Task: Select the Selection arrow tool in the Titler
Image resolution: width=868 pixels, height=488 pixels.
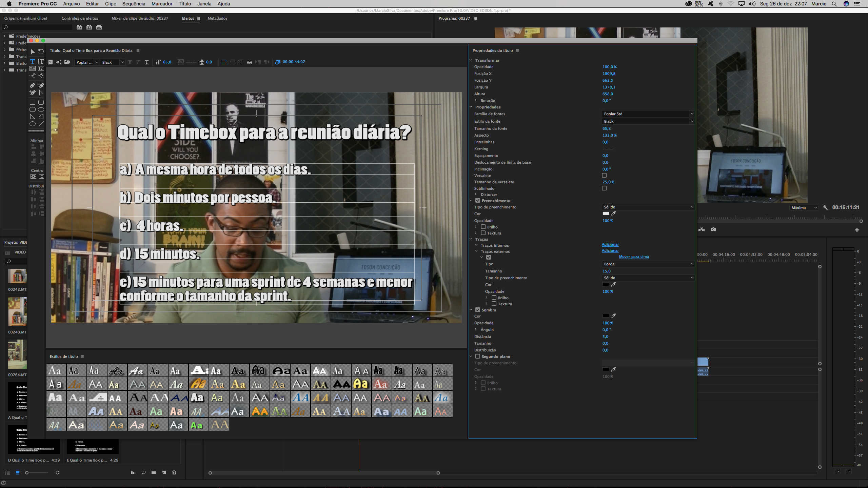Action: (x=33, y=52)
